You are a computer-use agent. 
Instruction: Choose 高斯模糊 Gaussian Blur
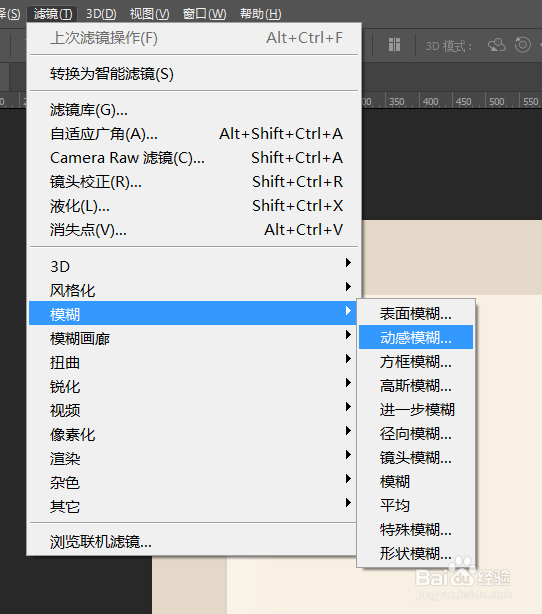tap(416, 386)
